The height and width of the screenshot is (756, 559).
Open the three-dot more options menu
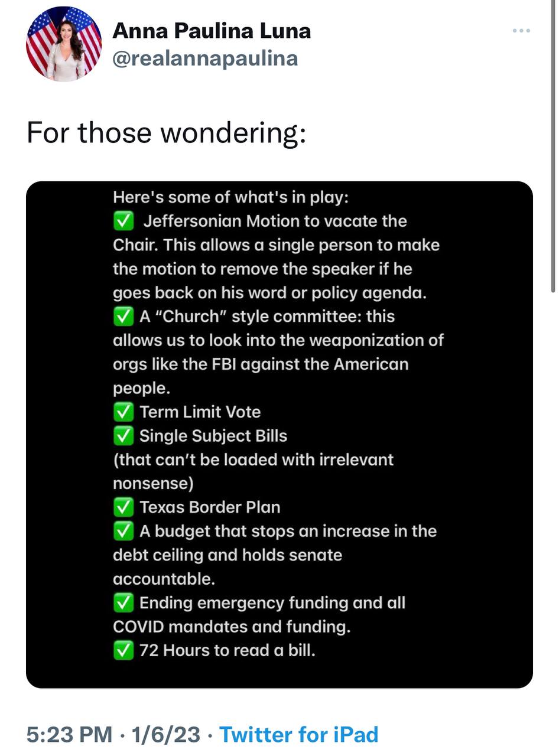tap(521, 31)
